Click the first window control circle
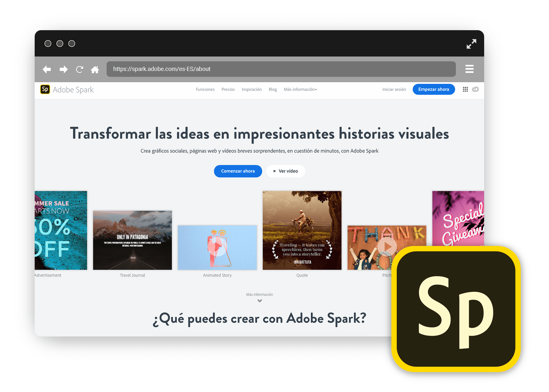 48,44
